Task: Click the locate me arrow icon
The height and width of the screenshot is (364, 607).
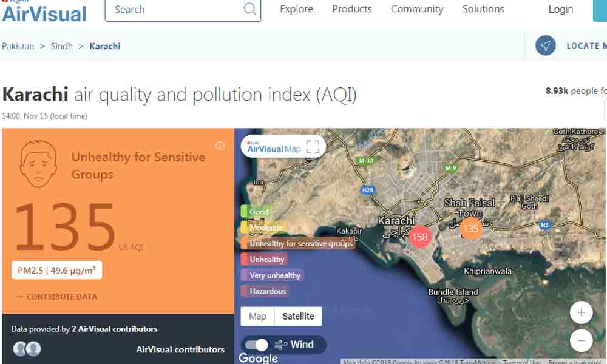Action: click(x=546, y=45)
